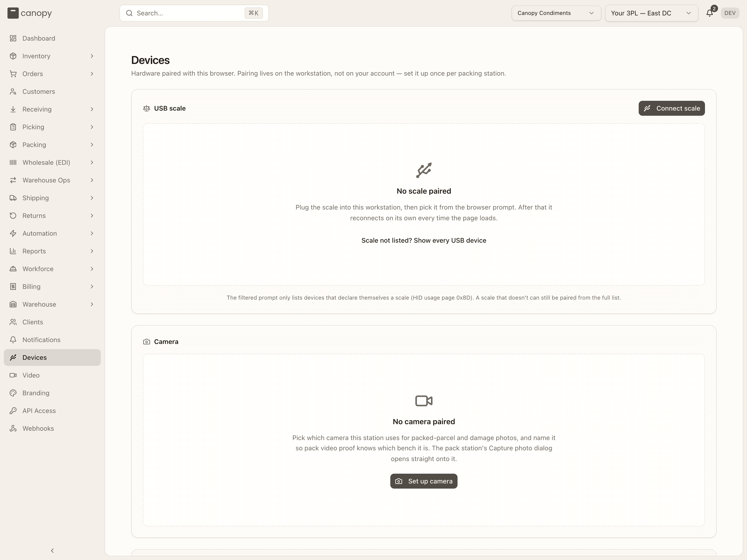Open the Returns menu item
Viewport: 747px width, 560px height.
coord(52,216)
